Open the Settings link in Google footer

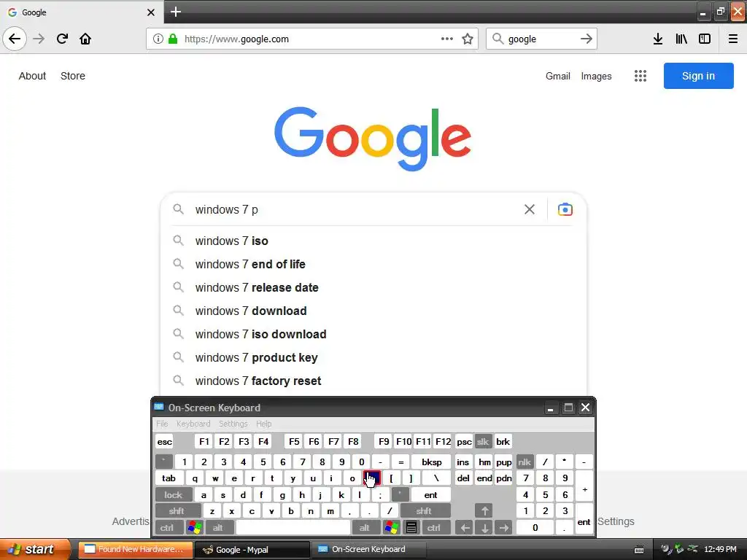pyautogui.click(x=616, y=521)
